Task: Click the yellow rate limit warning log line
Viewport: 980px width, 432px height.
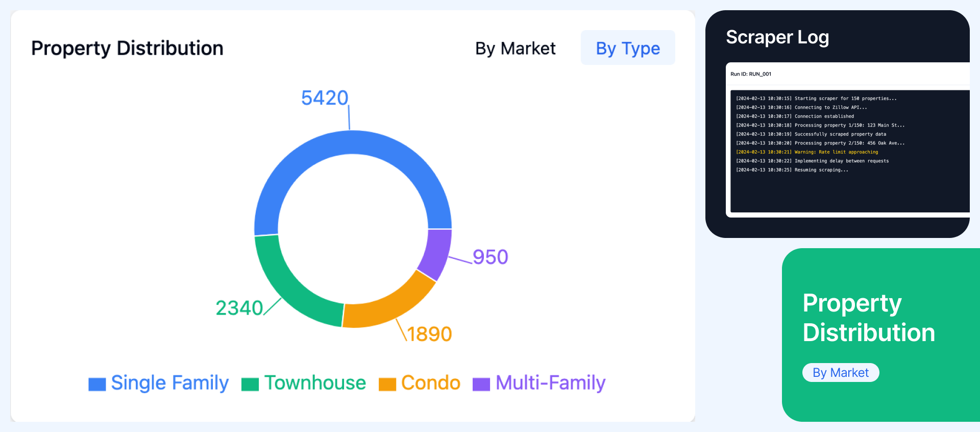Action: coord(807,152)
